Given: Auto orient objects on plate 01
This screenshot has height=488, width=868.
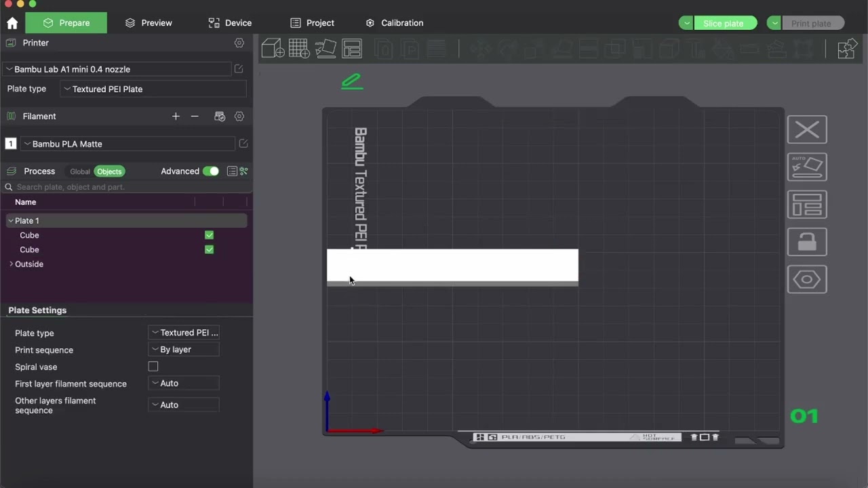Looking at the screenshot, I should (x=807, y=167).
